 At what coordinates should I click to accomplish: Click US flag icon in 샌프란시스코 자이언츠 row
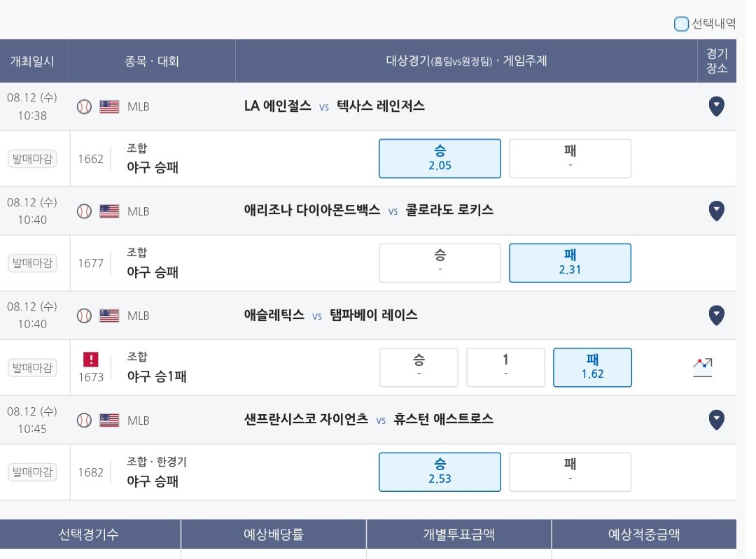[109, 420]
